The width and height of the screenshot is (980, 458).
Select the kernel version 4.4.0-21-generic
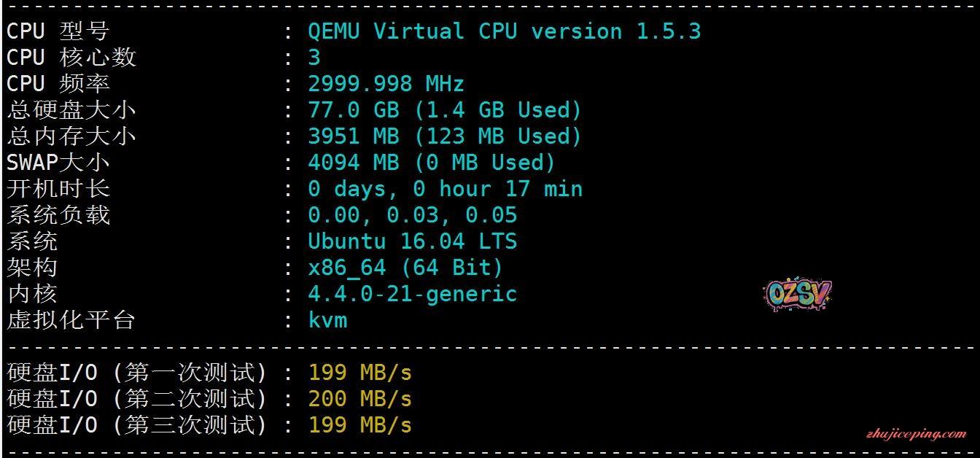[412, 294]
